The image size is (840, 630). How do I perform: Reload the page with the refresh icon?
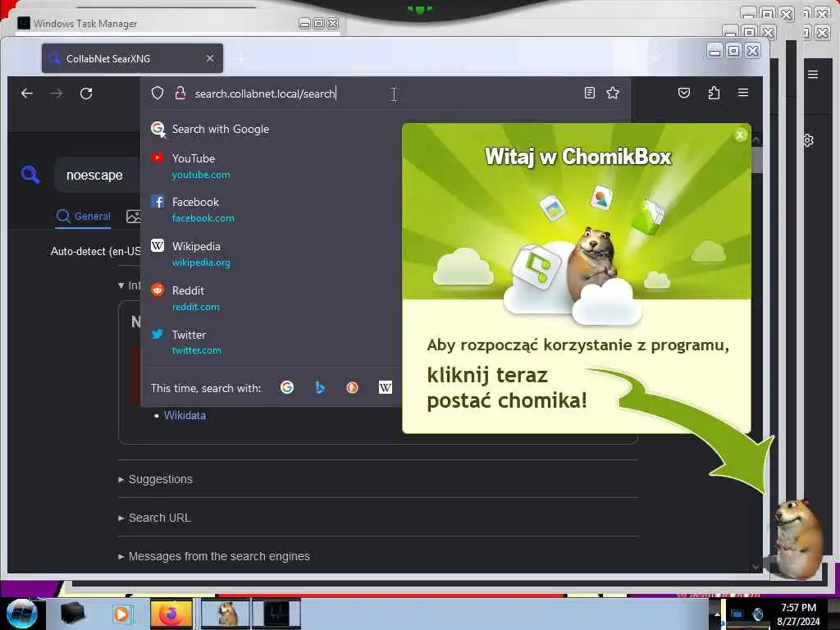coord(86,94)
